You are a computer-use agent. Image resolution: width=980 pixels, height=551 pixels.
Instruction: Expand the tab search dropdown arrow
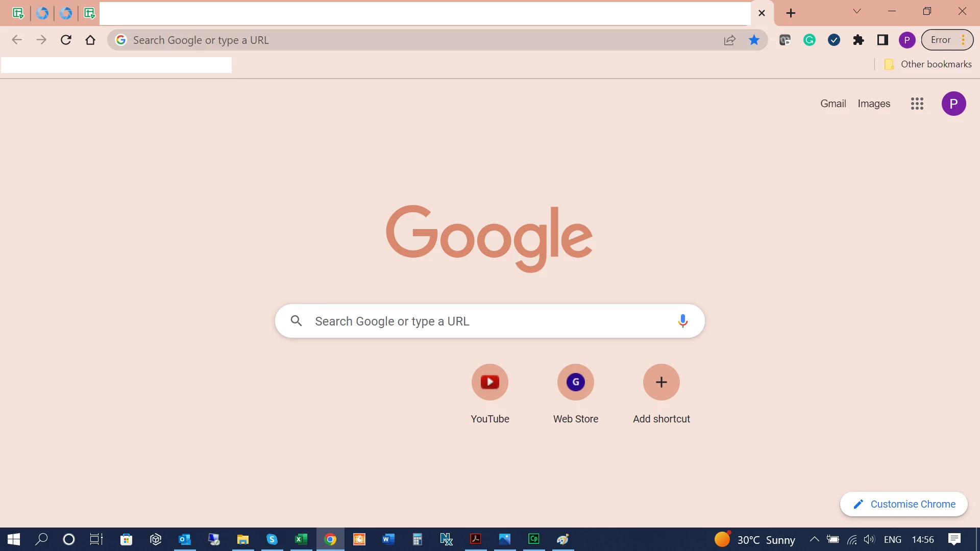[x=857, y=11]
